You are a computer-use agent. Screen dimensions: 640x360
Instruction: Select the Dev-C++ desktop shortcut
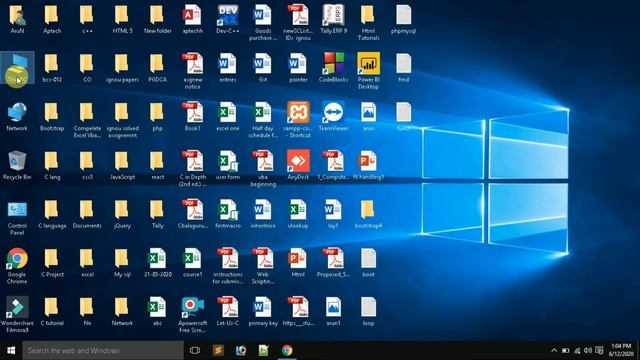pos(228,19)
